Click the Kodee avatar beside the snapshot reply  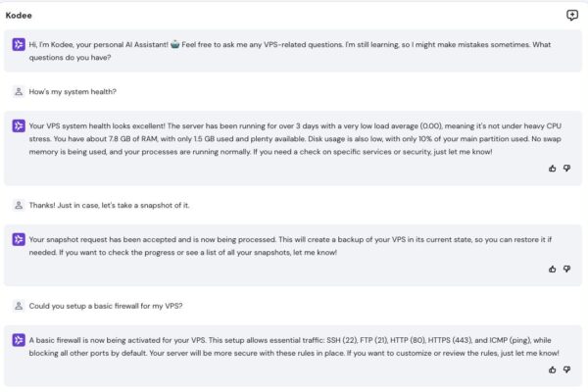pos(19,239)
